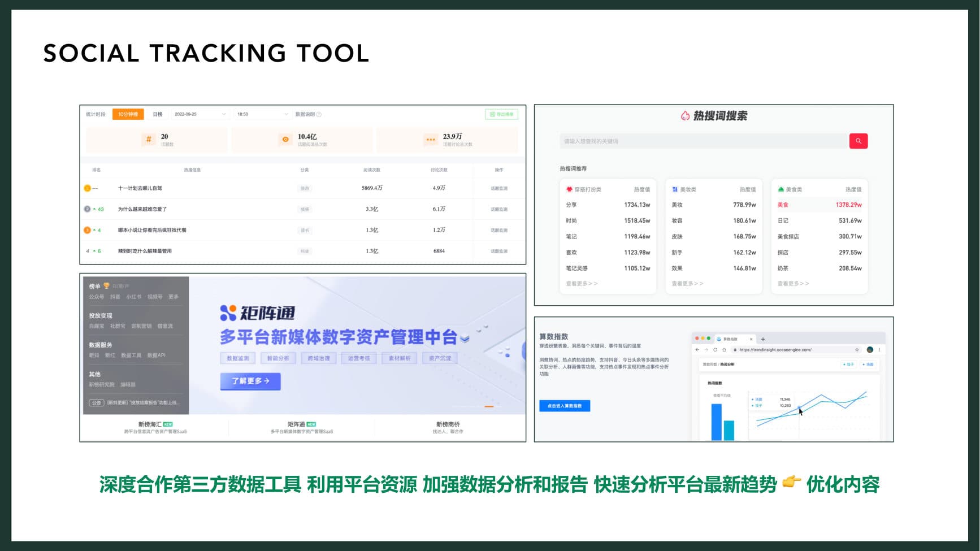The width and height of the screenshot is (980, 551).
Task: Click the hot-search keyword input field
Action: 704,141
